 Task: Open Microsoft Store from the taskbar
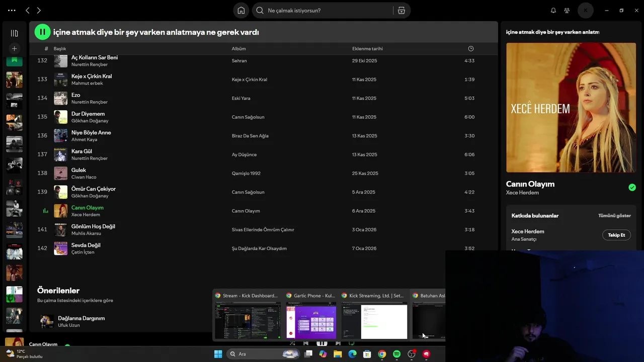(x=367, y=354)
